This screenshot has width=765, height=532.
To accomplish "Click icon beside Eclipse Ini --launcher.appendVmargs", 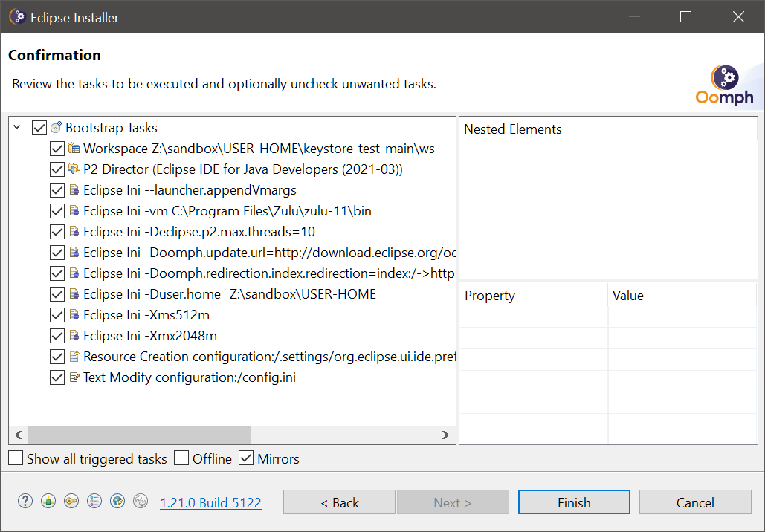I will [74, 190].
